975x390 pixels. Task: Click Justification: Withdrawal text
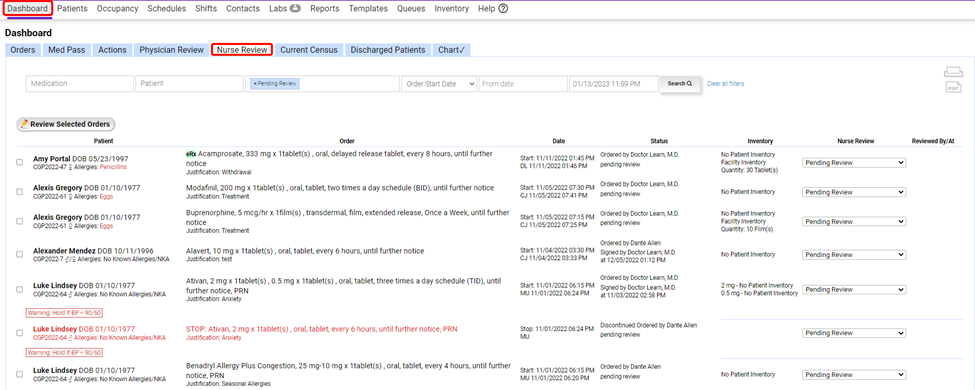tap(219, 172)
